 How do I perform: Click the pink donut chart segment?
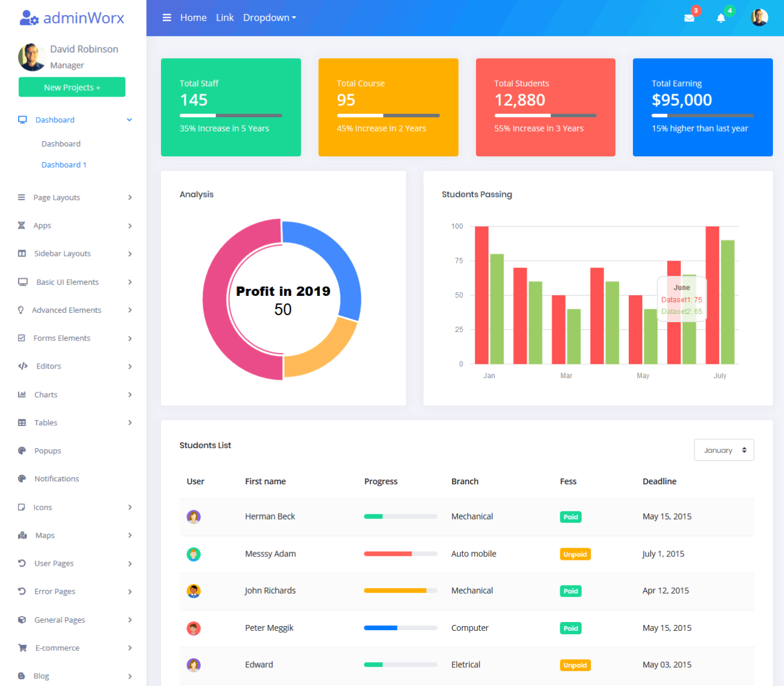click(x=216, y=301)
